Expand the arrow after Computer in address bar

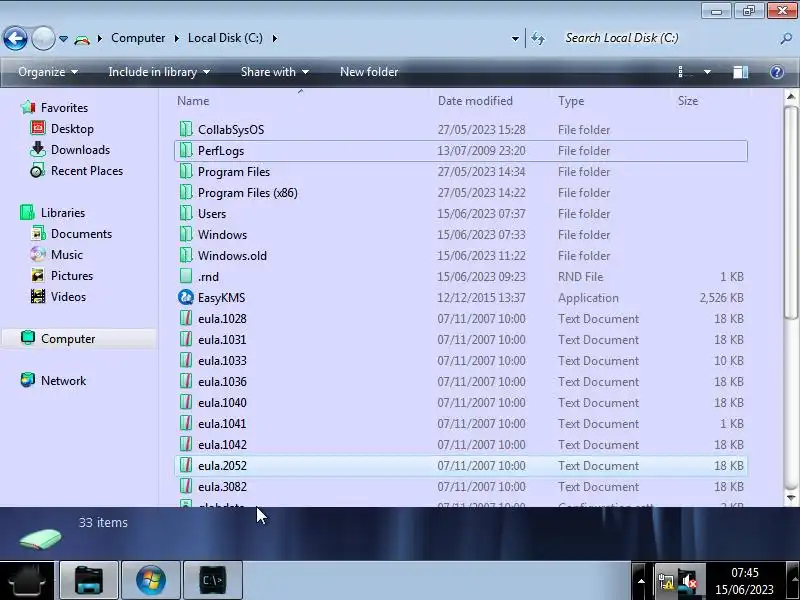click(177, 38)
